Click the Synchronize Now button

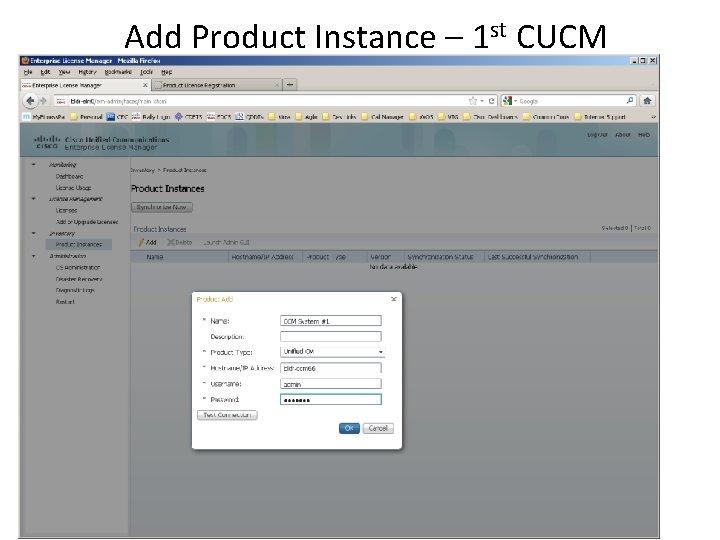click(x=162, y=207)
